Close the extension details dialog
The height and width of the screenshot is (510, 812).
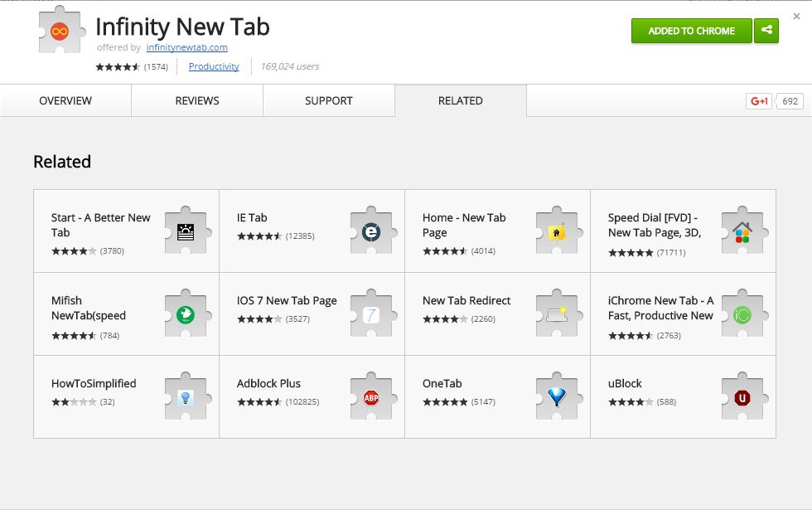point(796,17)
